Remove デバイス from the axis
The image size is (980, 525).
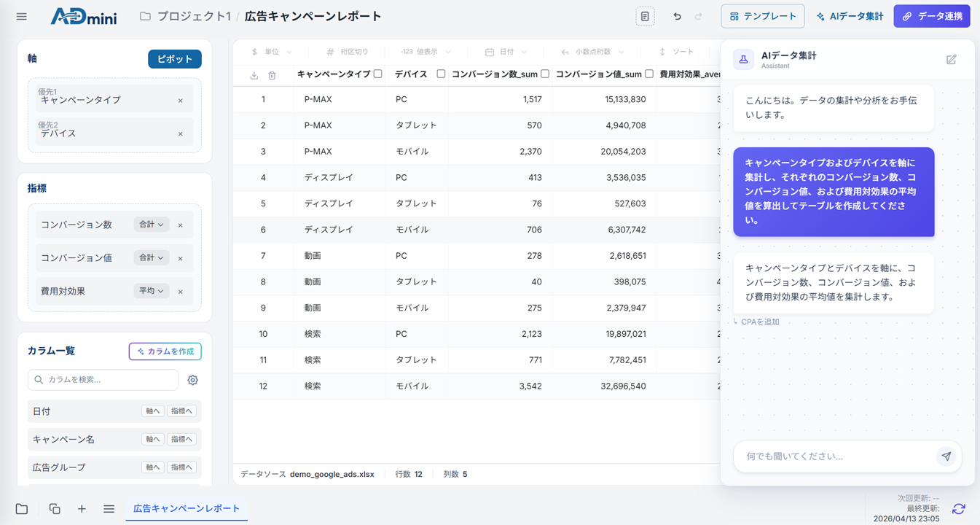(181, 134)
